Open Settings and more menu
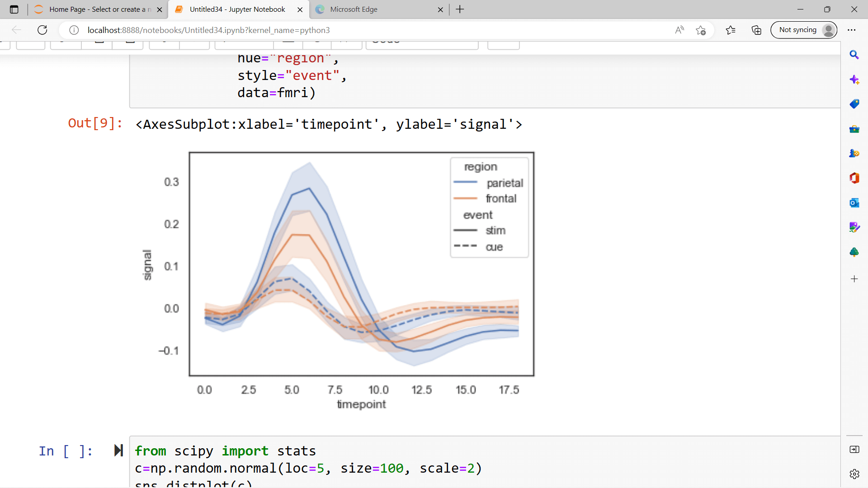 coord(853,30)
